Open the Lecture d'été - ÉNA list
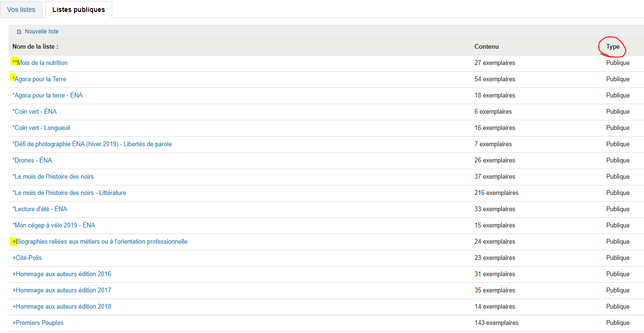644x333 pixels. click(40, 209)
